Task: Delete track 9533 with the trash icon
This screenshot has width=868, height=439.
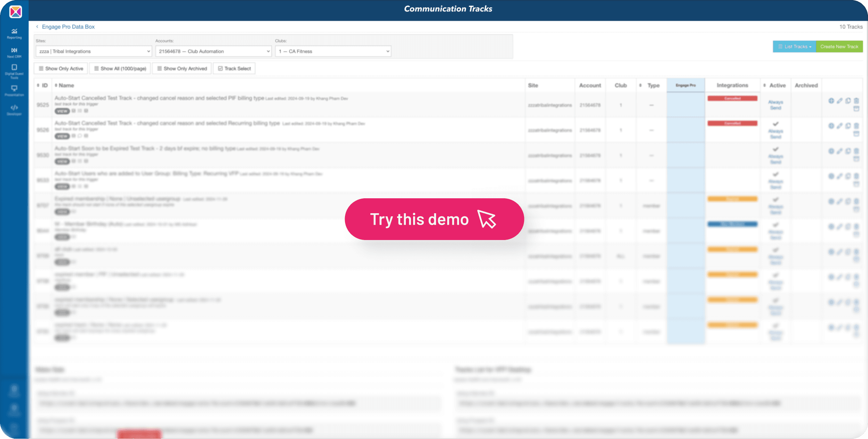Action: point(856,176)
